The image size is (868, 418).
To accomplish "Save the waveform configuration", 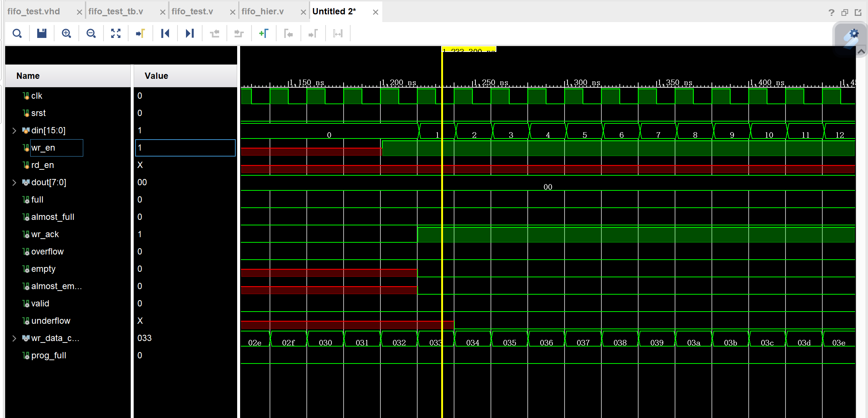I will [42, 33].
